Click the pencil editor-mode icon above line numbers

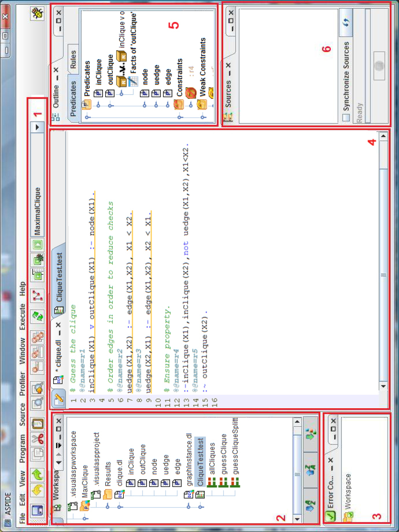pyautogui.click(x=58, y=399)
